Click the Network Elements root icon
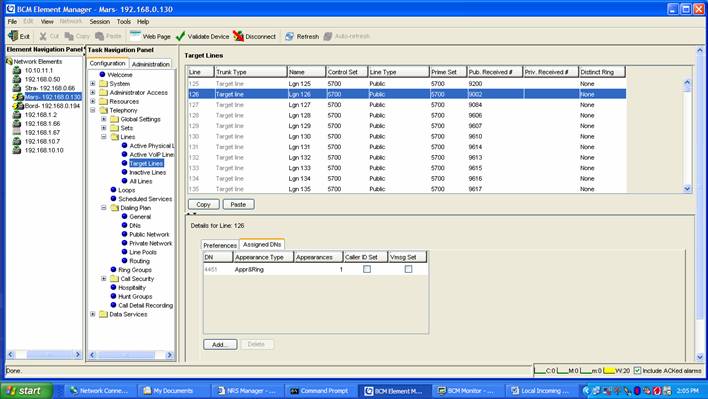The height and width of the screenshot is (399, 708). point(9,61)
